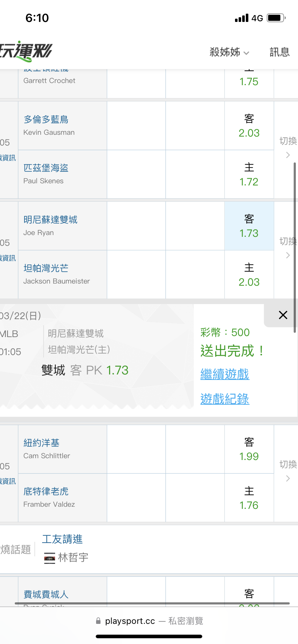Expand 切換 for Yankees vs Tigers
This screenshot has height=644, width=298.
[x=288, y=470]
